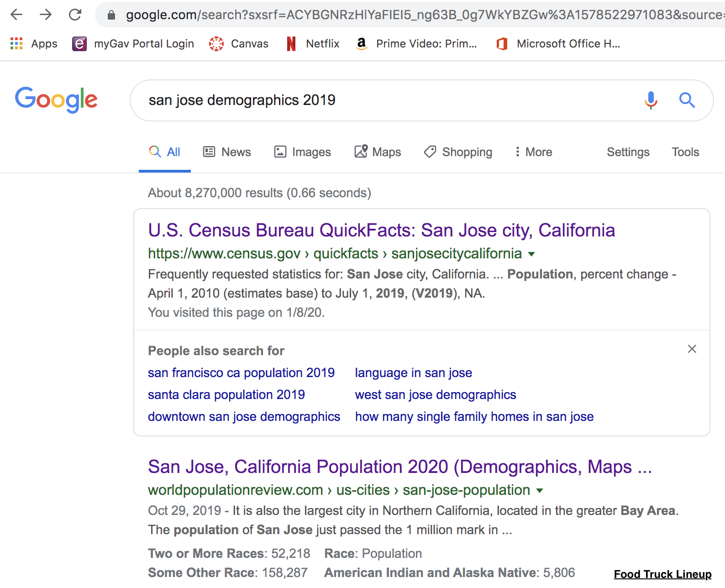Select the All results tab
The height and width of the screenshot is (588, 725).
click(165, 152)
